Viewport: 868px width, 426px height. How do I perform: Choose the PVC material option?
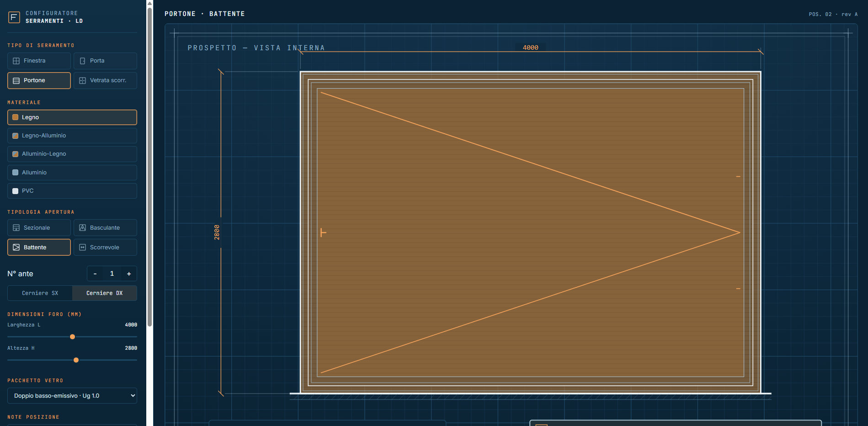tap(72, 191)
